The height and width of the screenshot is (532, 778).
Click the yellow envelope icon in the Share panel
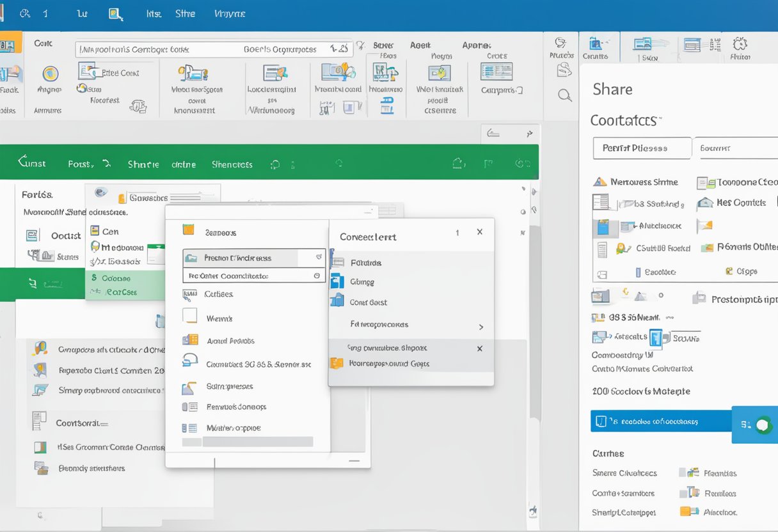pyautogui.click(x=704, y=225)
